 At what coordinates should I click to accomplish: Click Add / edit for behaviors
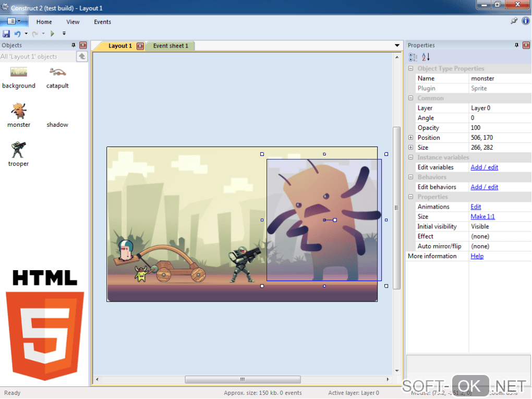click(x=484, y=187)
